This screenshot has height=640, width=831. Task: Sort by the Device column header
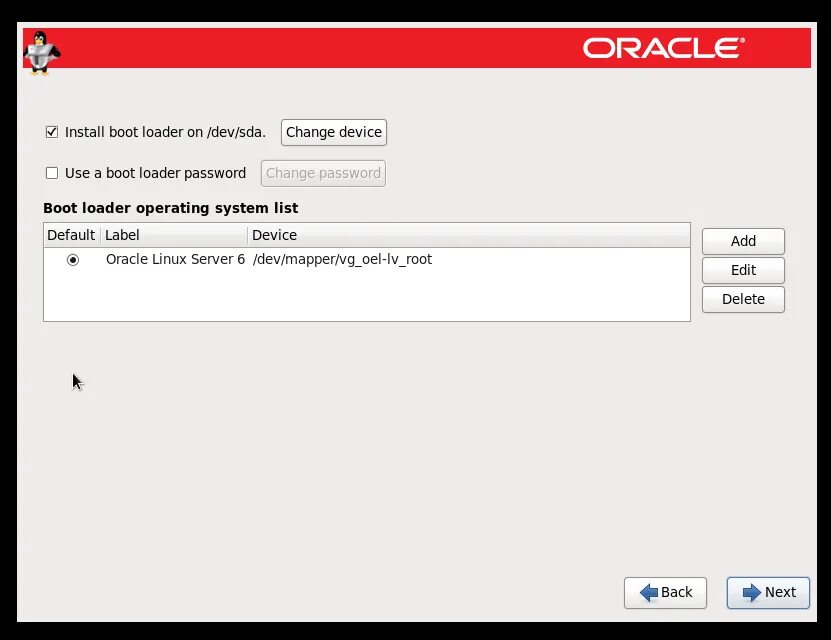[x=468, y=235]
